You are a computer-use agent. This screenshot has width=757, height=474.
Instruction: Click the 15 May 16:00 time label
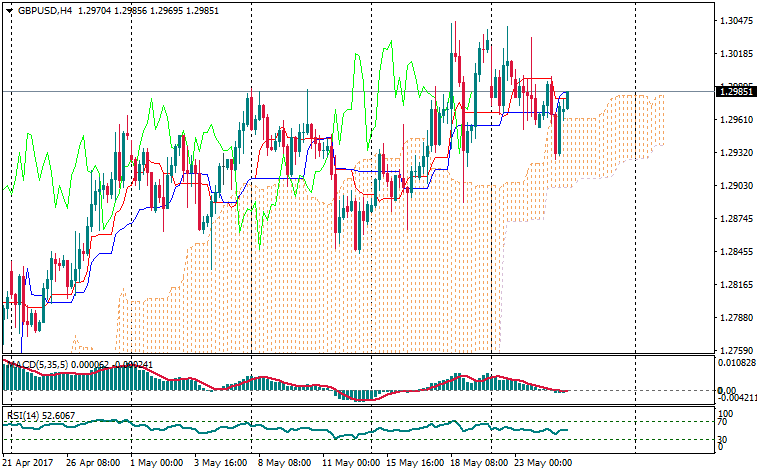414,464
